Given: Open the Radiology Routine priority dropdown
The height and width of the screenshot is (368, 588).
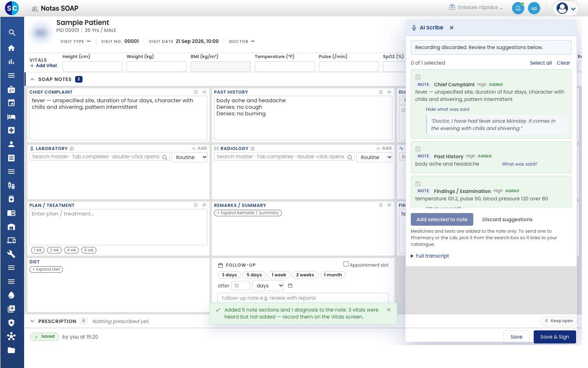Looking at the screenshot, I should click(374, 157).
